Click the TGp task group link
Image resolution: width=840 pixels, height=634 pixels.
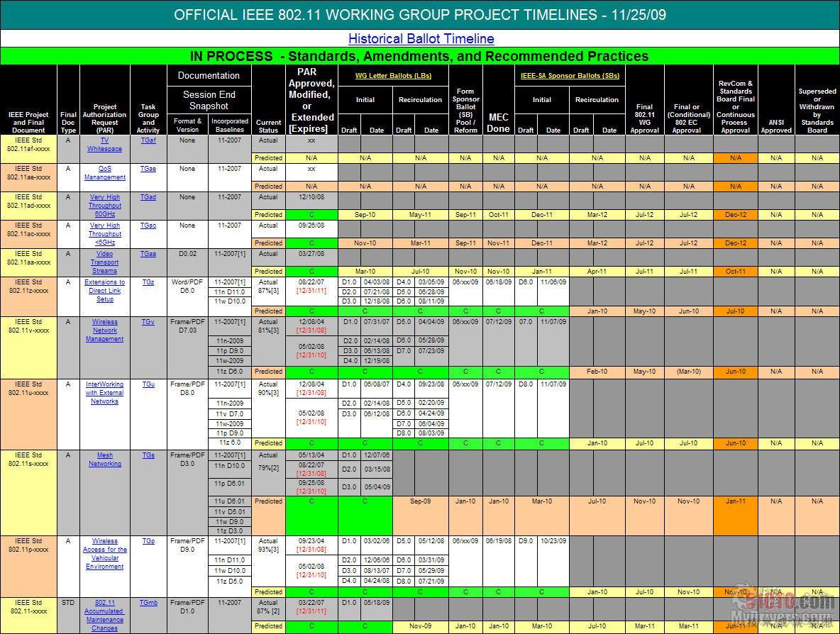[148, 541]
